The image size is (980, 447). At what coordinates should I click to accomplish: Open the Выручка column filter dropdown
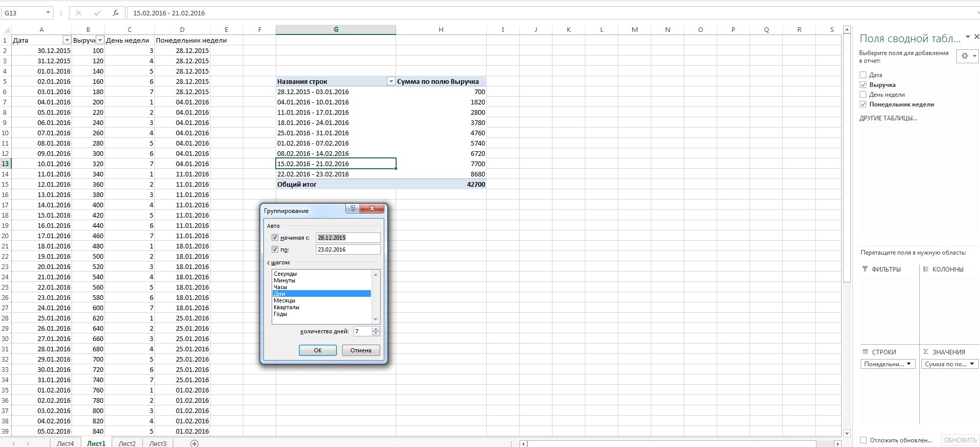pos(100,40)
